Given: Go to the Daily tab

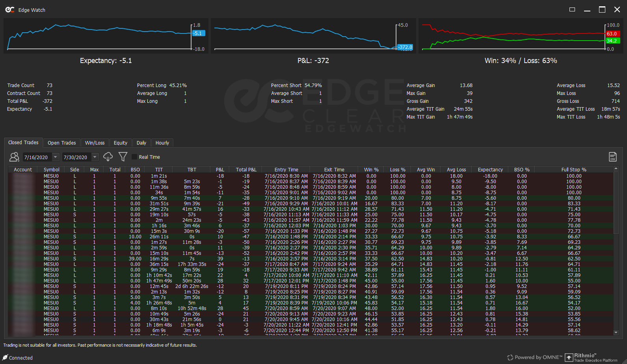Looking at the screenshot, I should pos(141,143).
